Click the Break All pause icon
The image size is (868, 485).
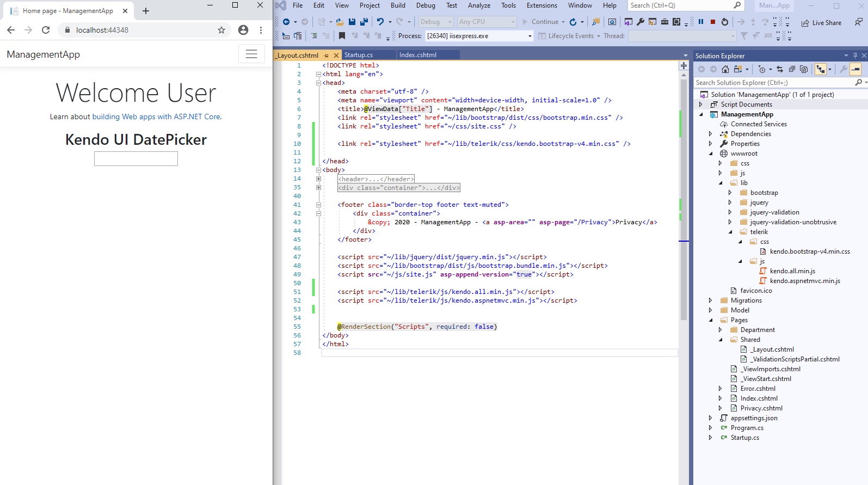(701, 22)
